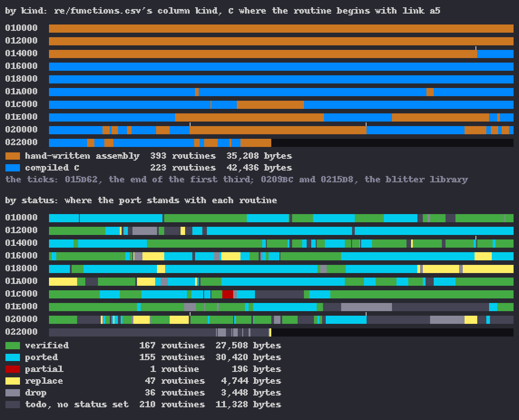Click address 01A000 in the by-kind chart
This screenshot has height=420, width=519.
click(21, 92)
